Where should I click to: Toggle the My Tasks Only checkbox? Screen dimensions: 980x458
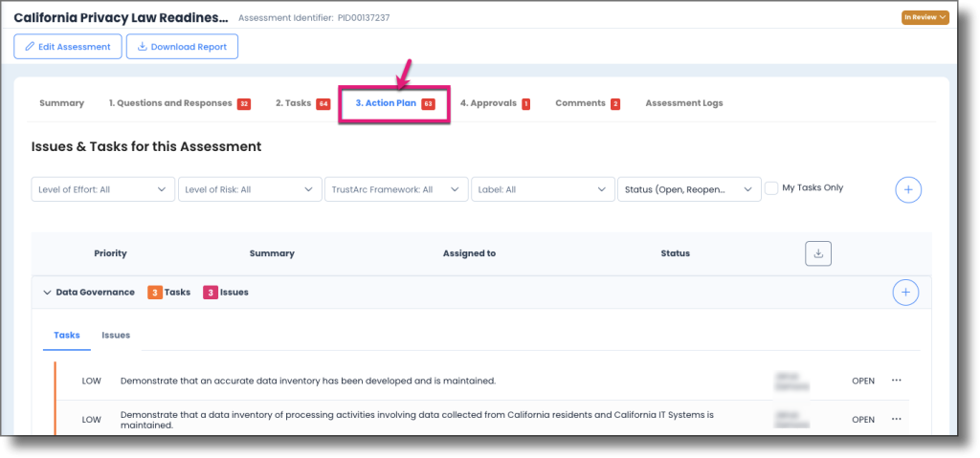(771, 189)
